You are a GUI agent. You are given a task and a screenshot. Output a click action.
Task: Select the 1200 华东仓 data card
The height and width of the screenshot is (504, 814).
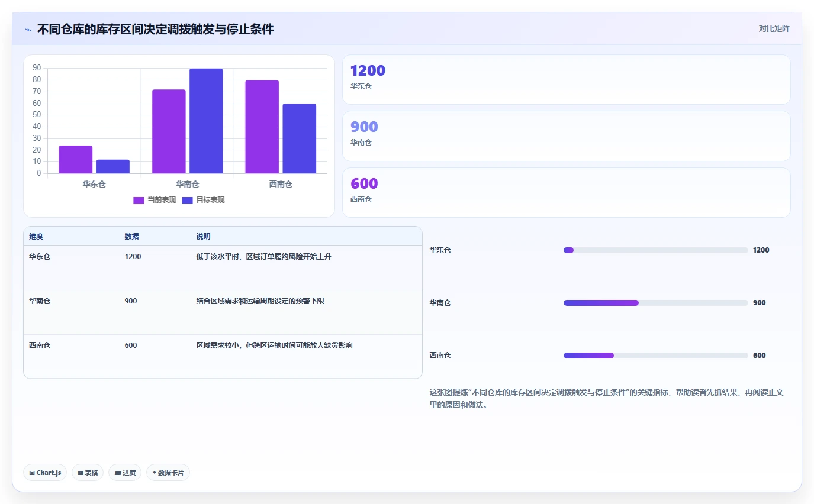[x=567, y=80]
